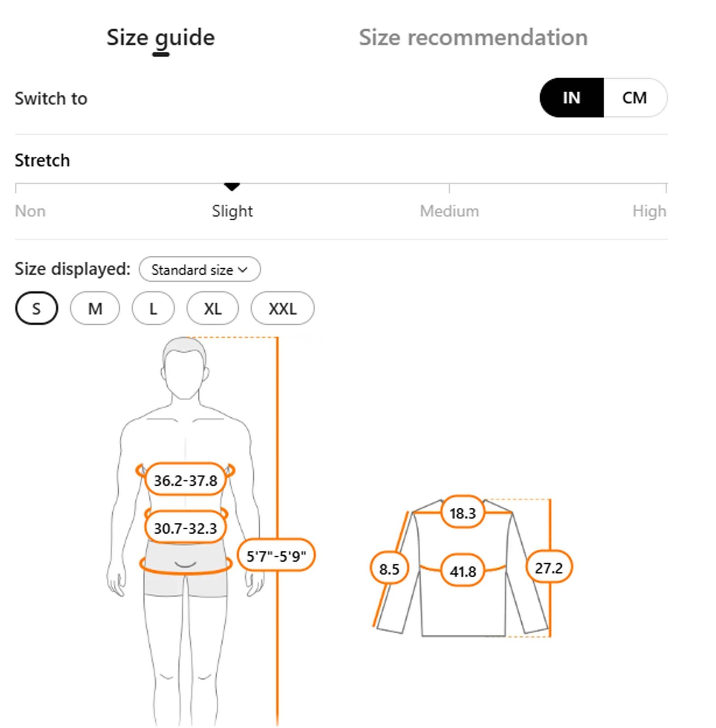Screen dimensions: 716x728
Task: Select the IN unit option
Action: (571, 98)
